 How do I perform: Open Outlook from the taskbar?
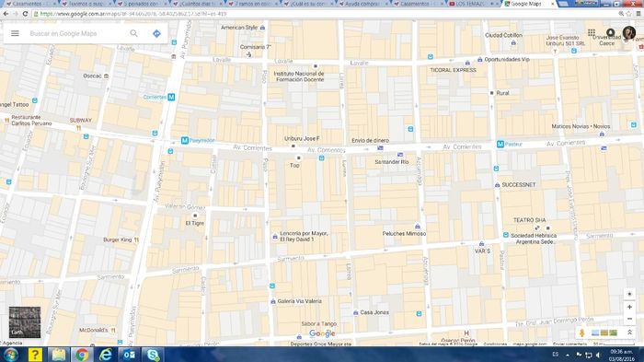(129, 355)
